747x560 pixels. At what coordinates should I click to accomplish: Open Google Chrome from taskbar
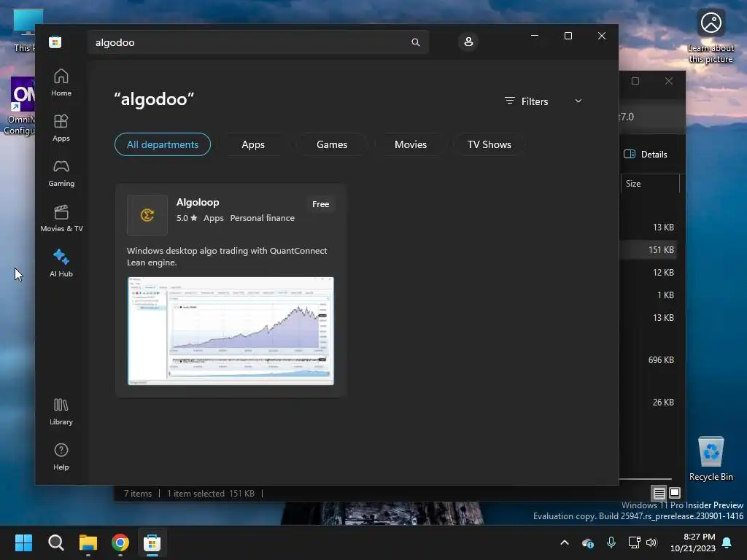point(120,542)
